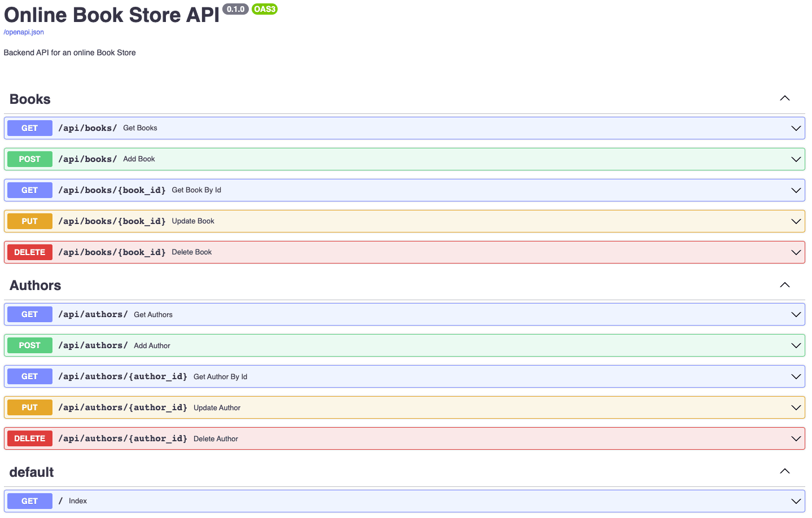
Task: Click the 'Add Author' summary text
Action: click(x=152, y=346)
